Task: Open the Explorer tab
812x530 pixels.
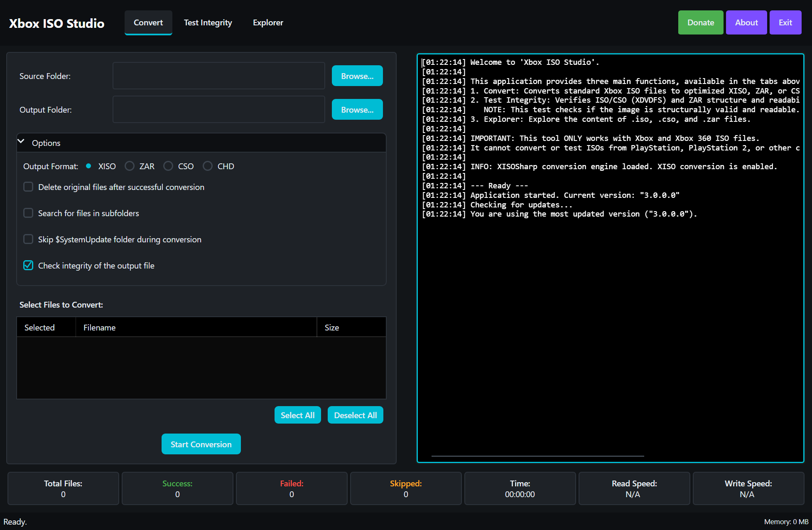Action: 268,23
